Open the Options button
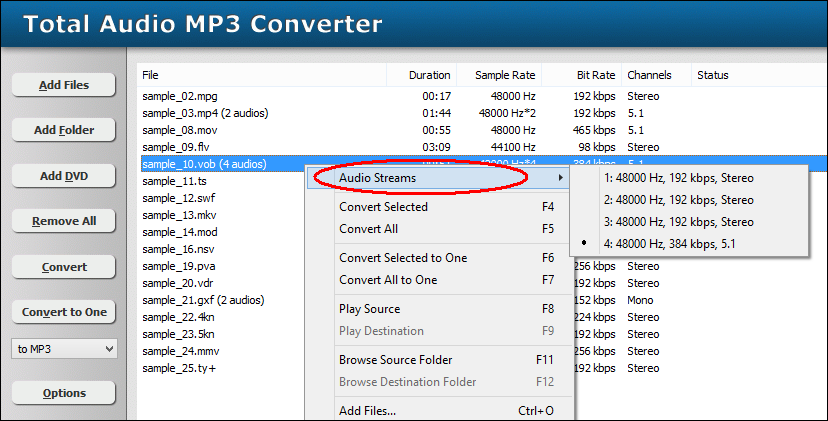The height and width of the screenshot is (421, 828). (63, 393)
